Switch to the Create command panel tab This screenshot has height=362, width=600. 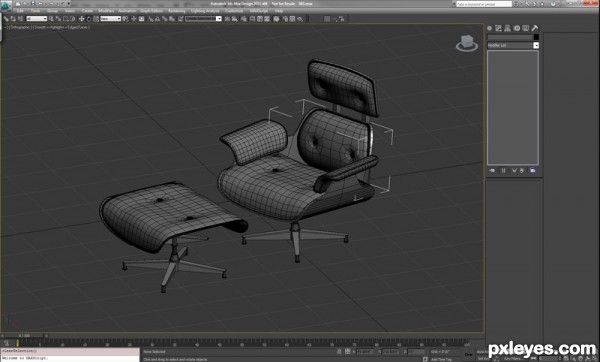pos(489,28)
